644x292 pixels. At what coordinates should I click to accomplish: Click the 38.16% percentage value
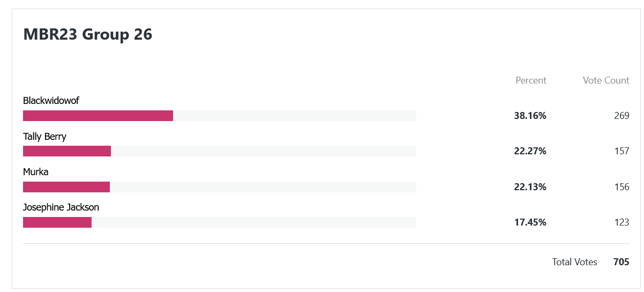(530, 116)
